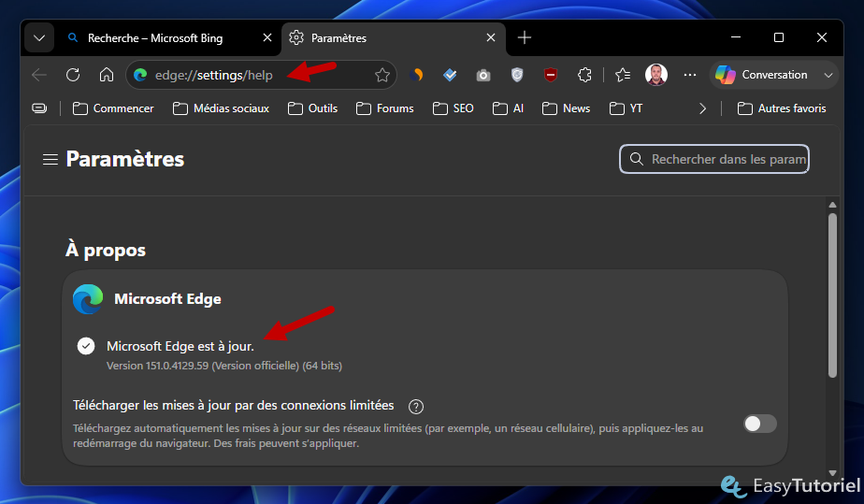Open the user profile avatar
Screen dimensions: 864x504
point(656,75)
